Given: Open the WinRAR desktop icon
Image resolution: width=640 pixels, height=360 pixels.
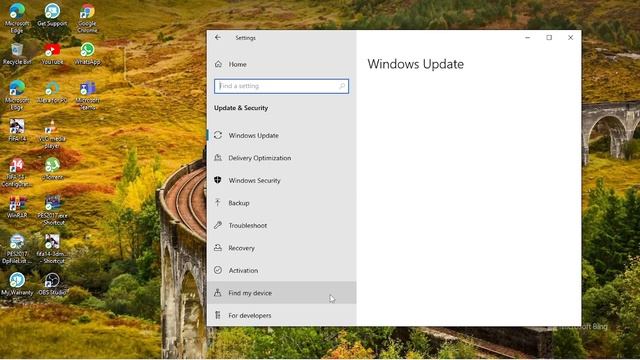Looking at the screenshot, I should [x=17, y=207].
